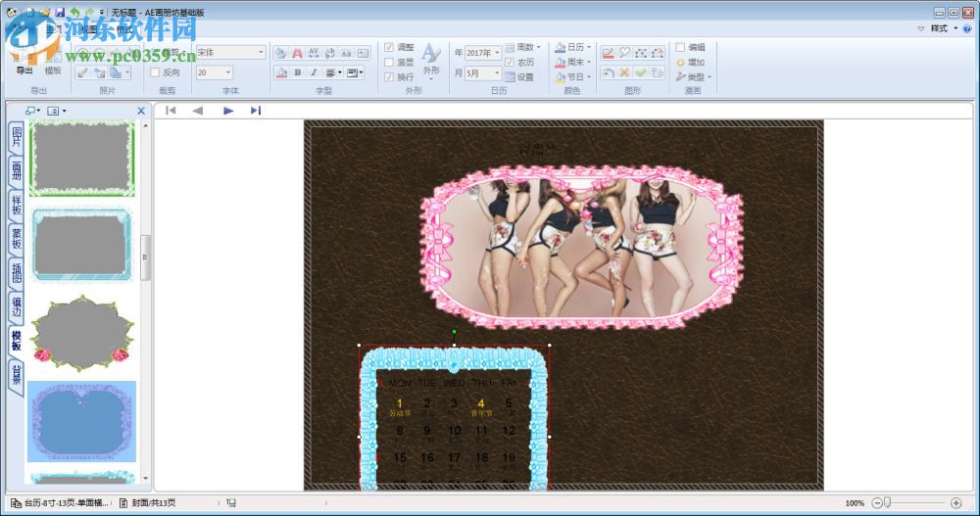This screenshot has height=516, width=980.
Task: Open the 节日 holiday color dropdown
Action: (572, 76)
